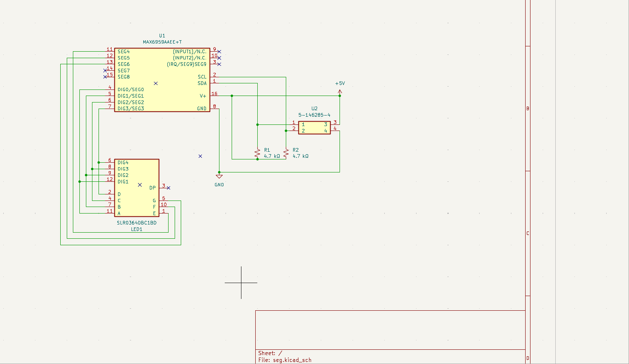Click the MAX6959AAEE+T value text
Viewport: 629px width, 364px height.
point(162,42)
